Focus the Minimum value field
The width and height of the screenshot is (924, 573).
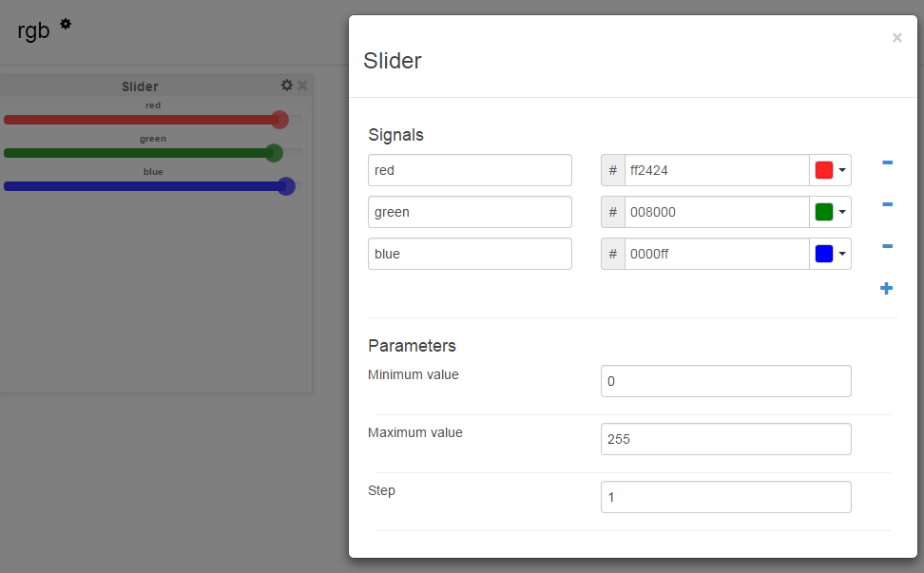pyautogui.click(x=726, y=381)
